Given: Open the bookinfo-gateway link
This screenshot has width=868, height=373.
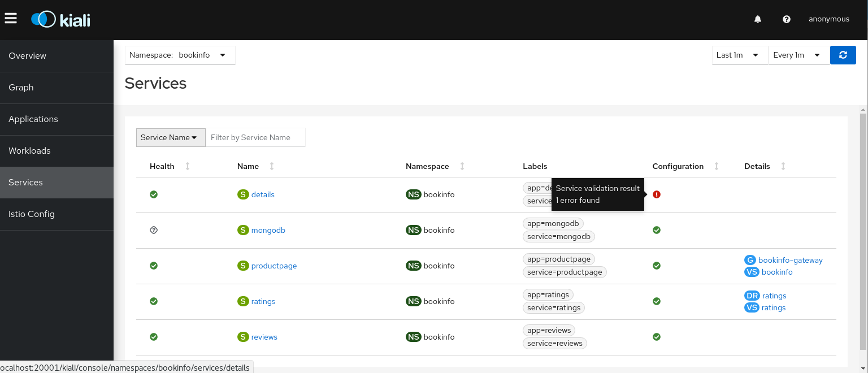Looking at the screenshot, I should pos(790,260).
